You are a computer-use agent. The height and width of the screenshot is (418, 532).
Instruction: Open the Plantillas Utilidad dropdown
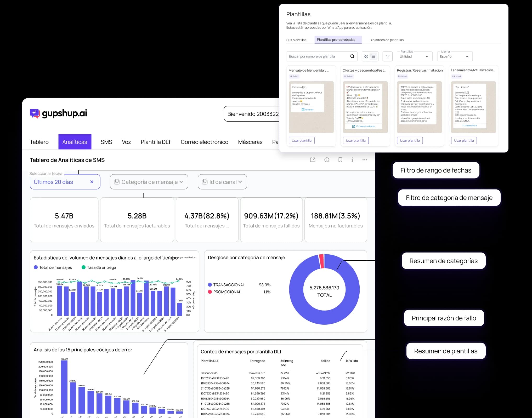point(414,56)
